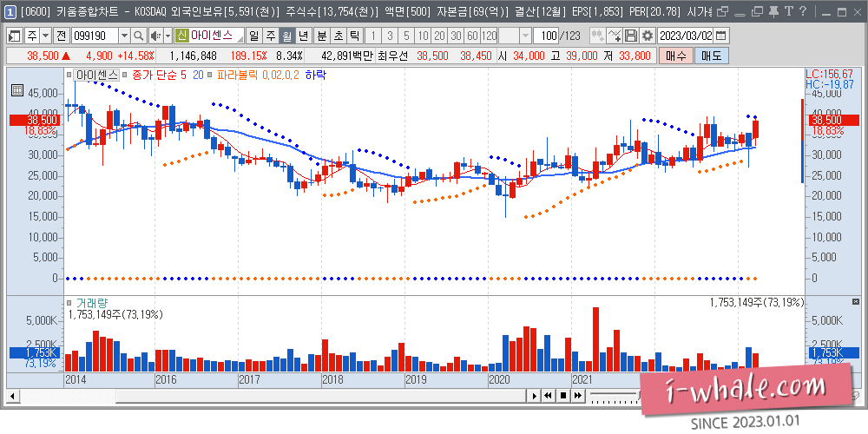Viewport: 868px width, 434px height.
Task: Open stock search magnifier icon
Action: pyautogui.click(x=138, y=36)
